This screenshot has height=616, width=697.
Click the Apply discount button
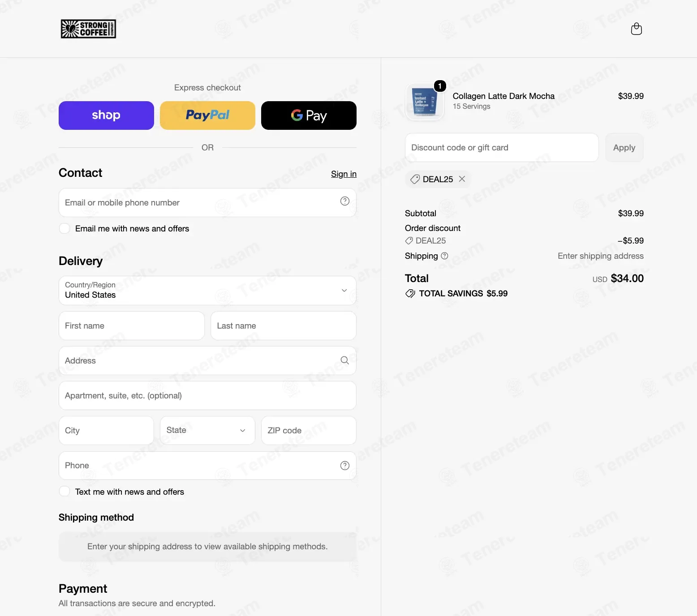click(624, 148)
